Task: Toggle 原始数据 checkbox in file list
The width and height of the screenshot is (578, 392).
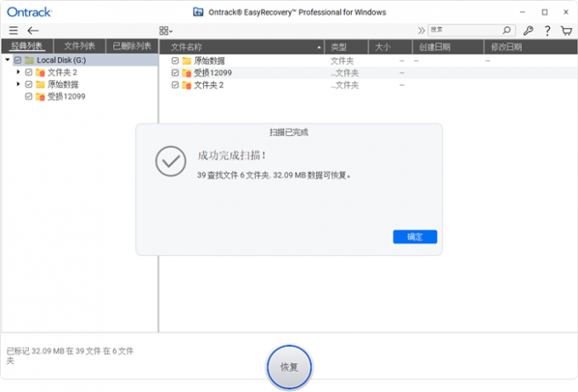Action: click(175, 60)
